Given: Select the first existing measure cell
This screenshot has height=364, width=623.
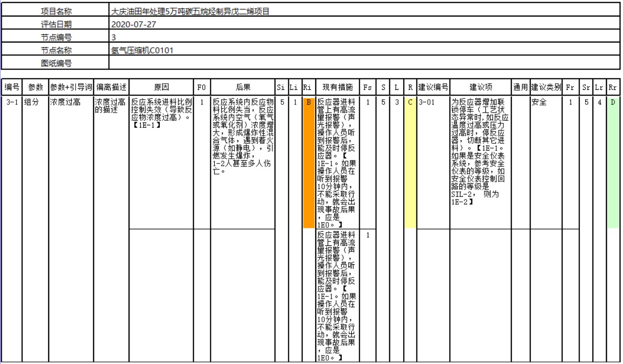Looking at the screenshot, I should pyautogui.click(x=337, y=163).
